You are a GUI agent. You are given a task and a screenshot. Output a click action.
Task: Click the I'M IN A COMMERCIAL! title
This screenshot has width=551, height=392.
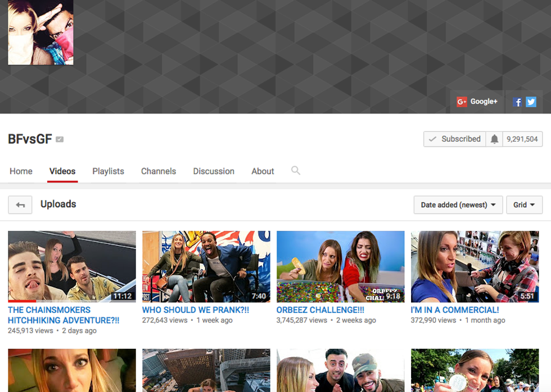(454, 310)
